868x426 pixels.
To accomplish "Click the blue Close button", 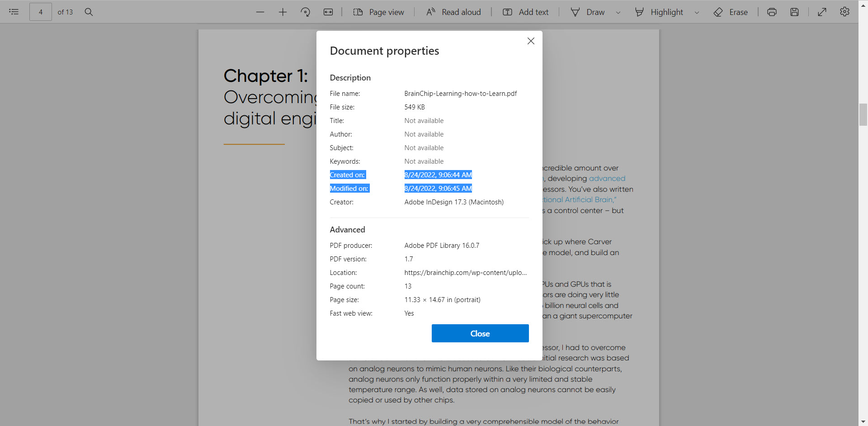I will (x=480, y=333).
